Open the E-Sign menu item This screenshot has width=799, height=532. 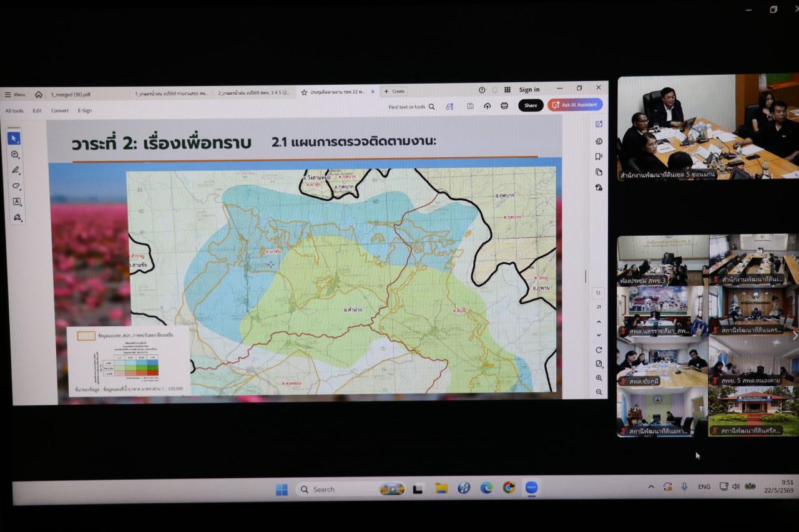[85, 110]
